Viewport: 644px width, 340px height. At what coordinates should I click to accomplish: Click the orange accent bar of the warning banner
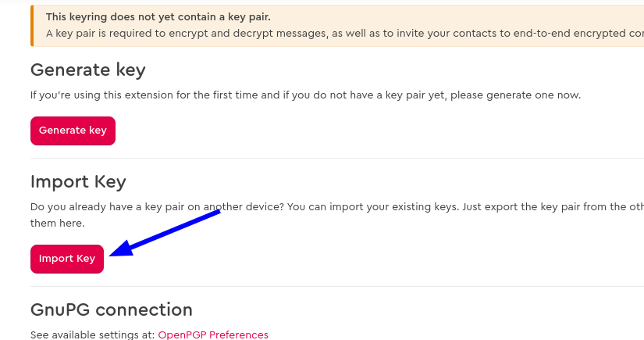pos(32,26)
